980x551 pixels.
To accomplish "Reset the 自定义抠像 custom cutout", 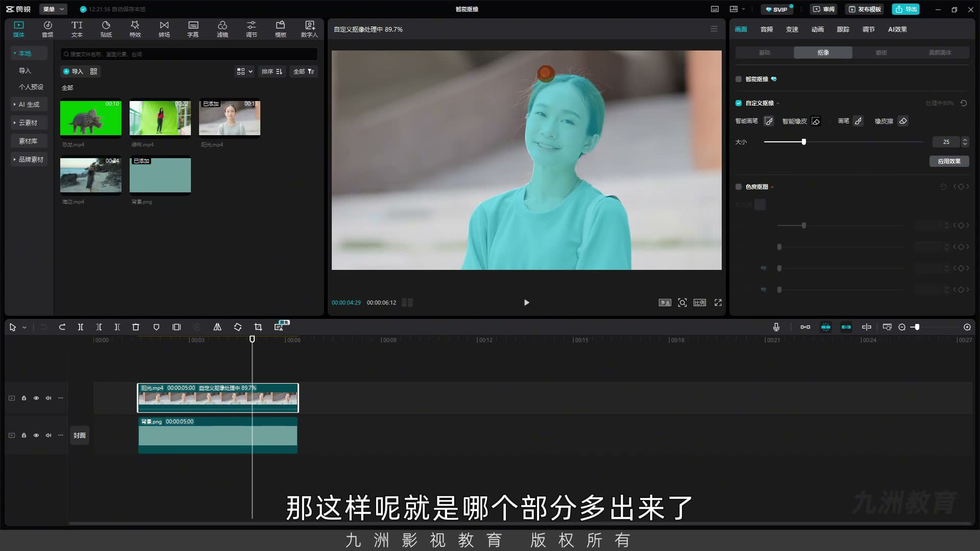I will coord(964,103).
